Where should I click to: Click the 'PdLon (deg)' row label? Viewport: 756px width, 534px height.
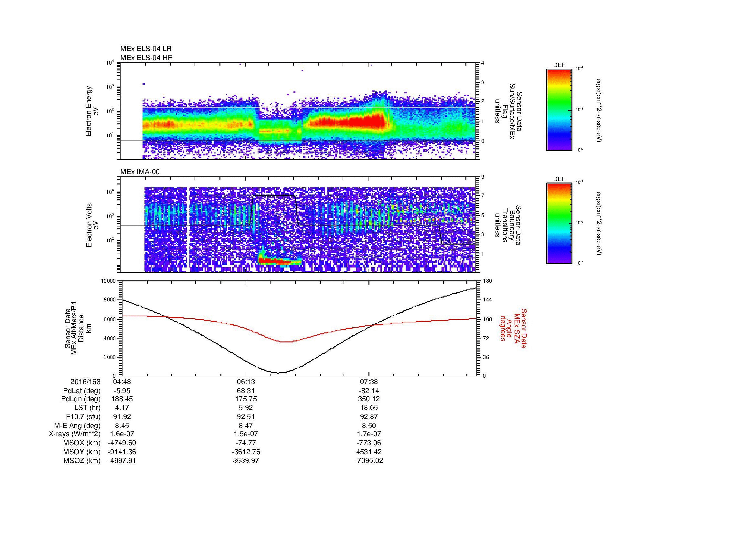click(x=81, y=399)
